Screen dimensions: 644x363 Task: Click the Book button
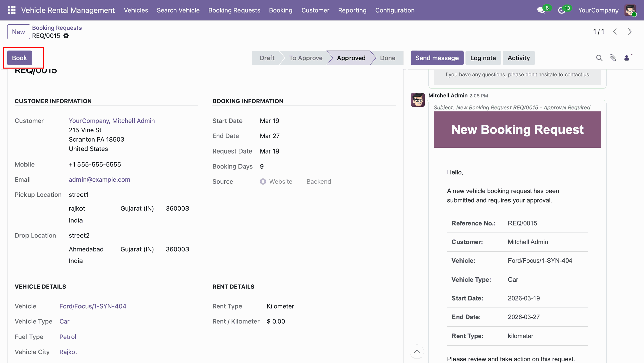coord(19,58)
